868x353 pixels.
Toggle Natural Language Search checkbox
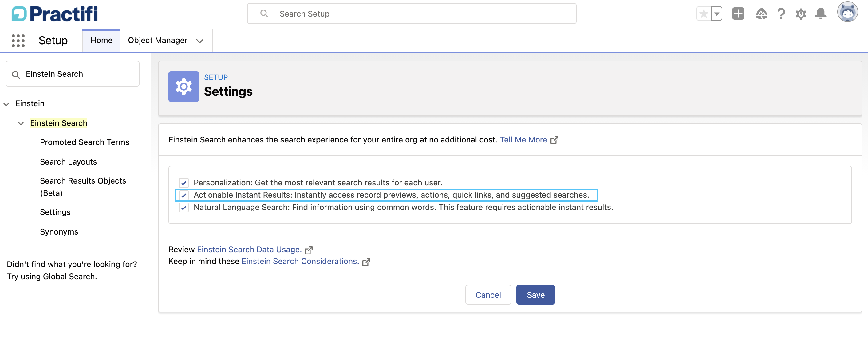point(183,208)
